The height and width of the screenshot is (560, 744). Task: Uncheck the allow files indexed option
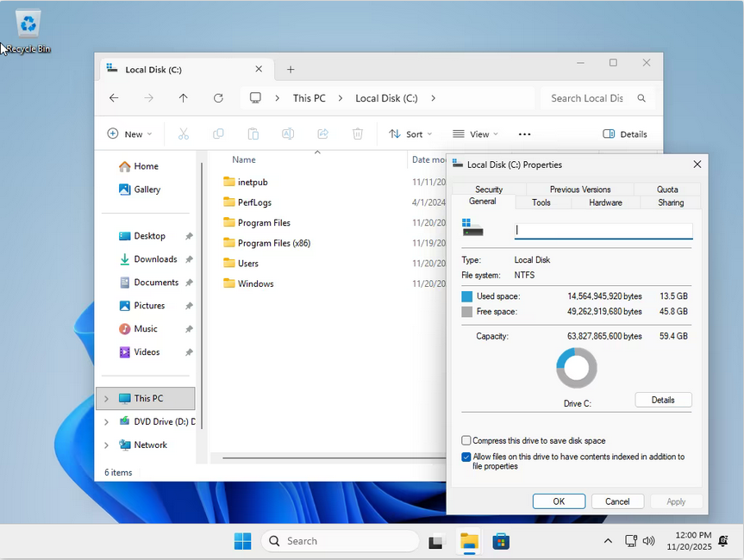pyautogui.click(x=466, y=457)
